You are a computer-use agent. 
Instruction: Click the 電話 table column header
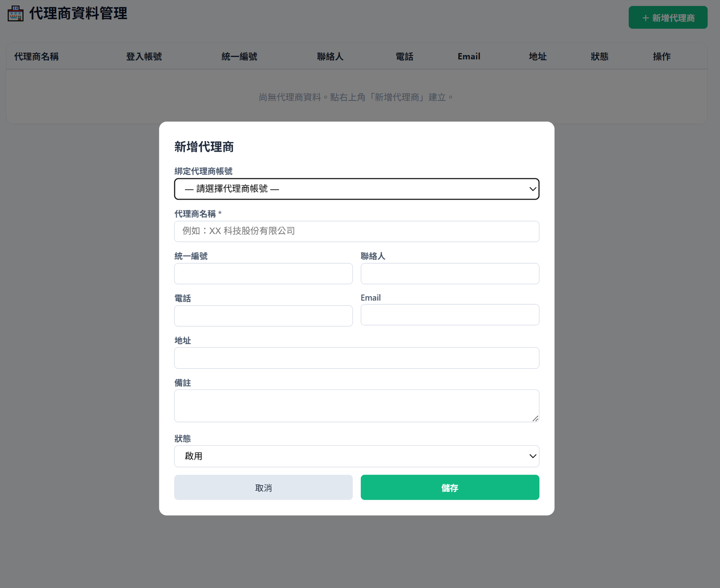405,56
